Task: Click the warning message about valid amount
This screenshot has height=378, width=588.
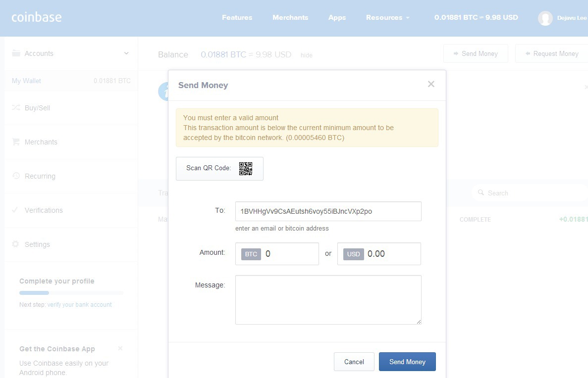Action: click(307, 127)
